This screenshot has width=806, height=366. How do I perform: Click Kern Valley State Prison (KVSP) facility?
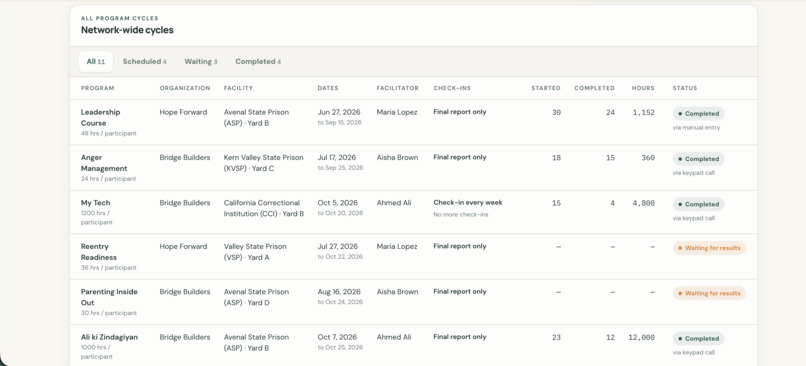(263, 163)
